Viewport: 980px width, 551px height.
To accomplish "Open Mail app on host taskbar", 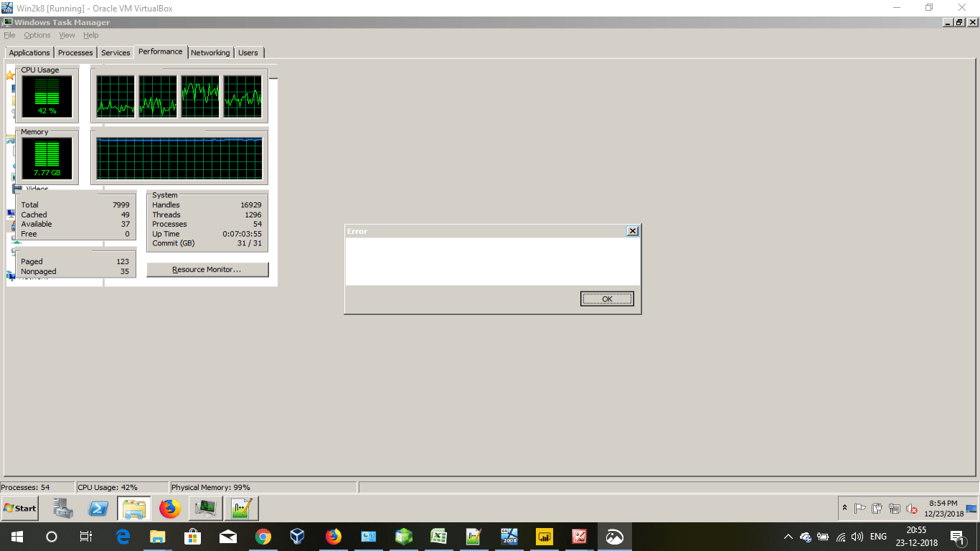I will tap(227, 537).
